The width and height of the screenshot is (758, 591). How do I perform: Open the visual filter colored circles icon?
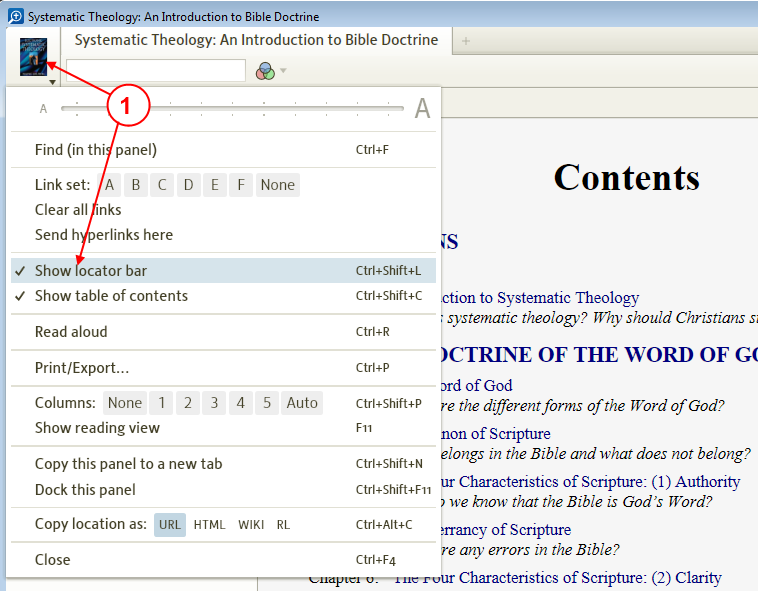pyautogui.click(x=265, y=71)
